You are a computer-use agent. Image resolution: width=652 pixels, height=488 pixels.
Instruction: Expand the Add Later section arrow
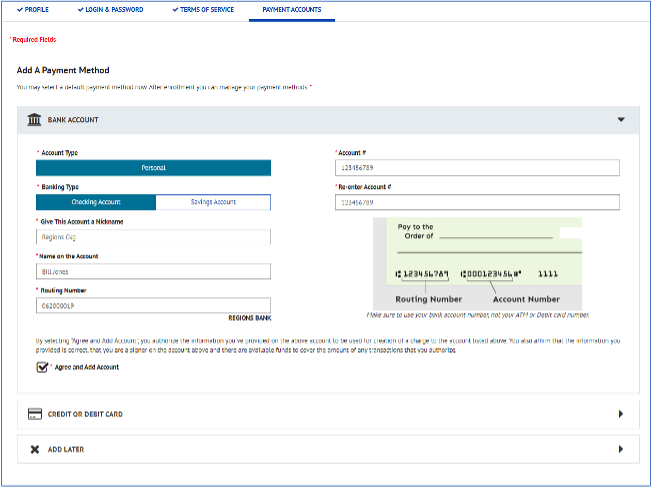pos(620,450)
